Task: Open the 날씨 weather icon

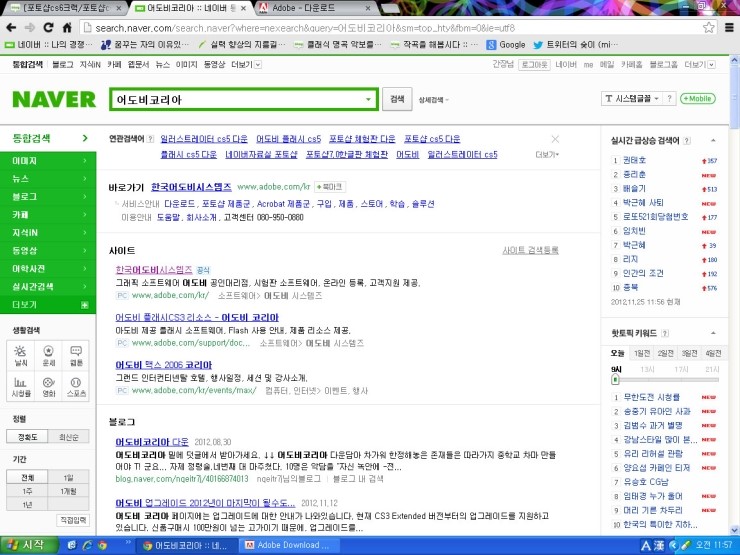Action: tap(21, 356)
